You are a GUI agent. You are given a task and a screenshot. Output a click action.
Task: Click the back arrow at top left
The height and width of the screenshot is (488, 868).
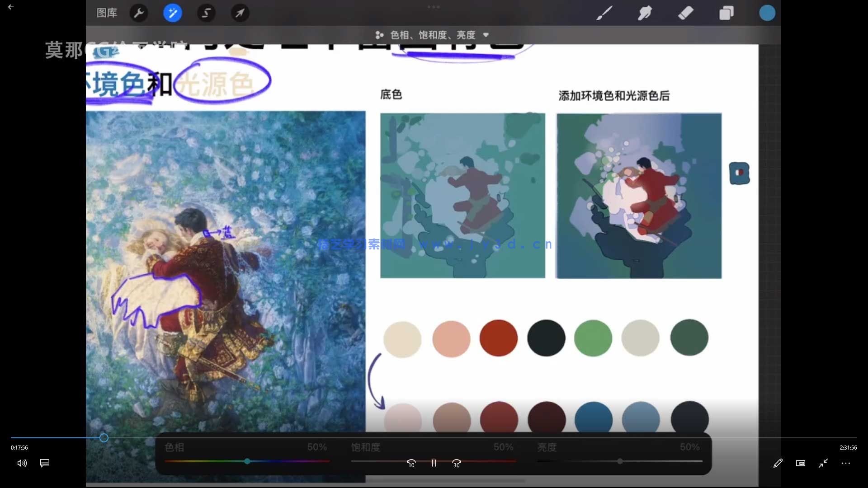11,7
